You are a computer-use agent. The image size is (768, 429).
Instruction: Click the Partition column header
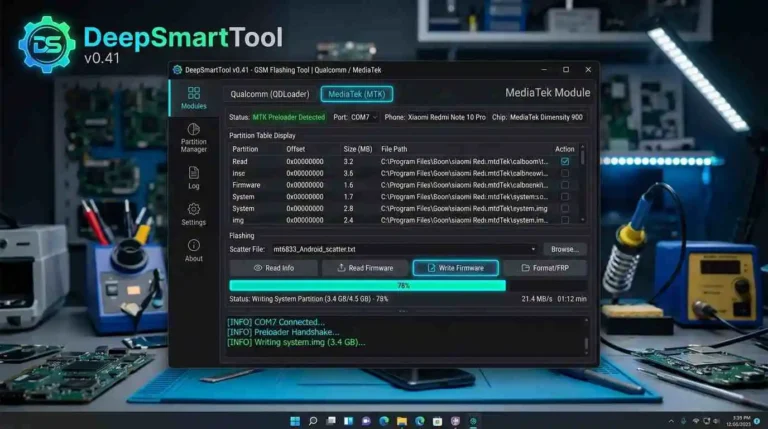click(245, 149)
